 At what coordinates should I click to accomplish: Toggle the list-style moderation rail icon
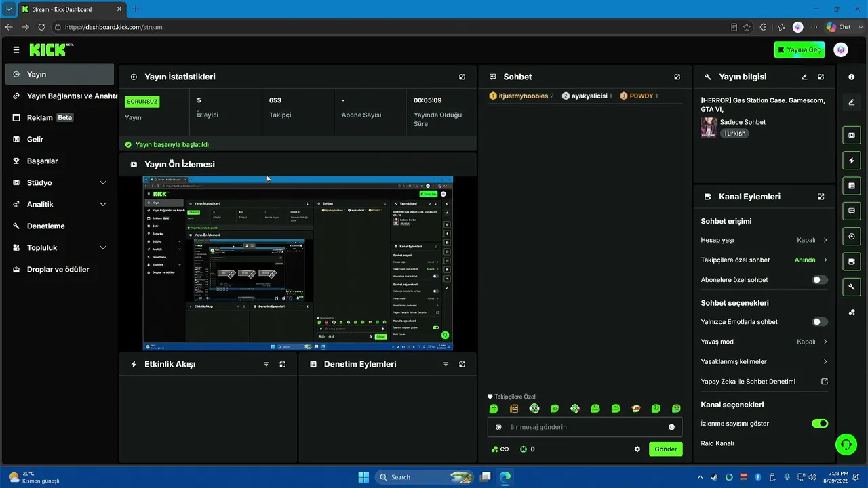click(x=852, y=186)
